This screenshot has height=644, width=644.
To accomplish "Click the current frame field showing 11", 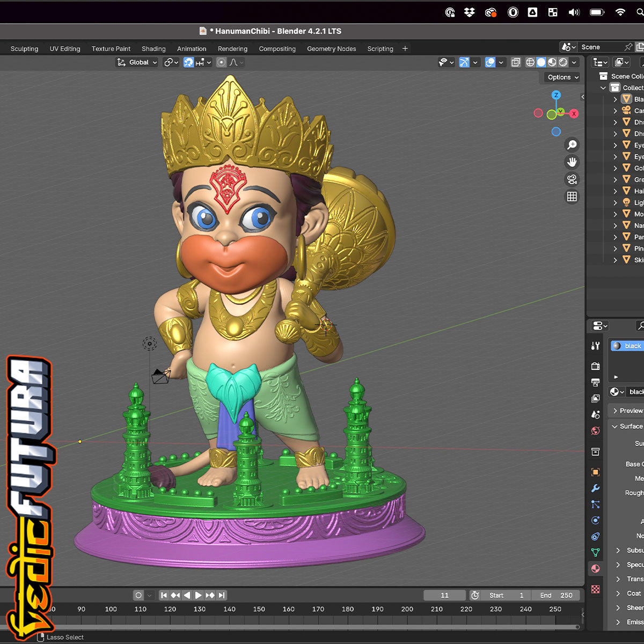I will pyautogui.click(x=444, y=595).
